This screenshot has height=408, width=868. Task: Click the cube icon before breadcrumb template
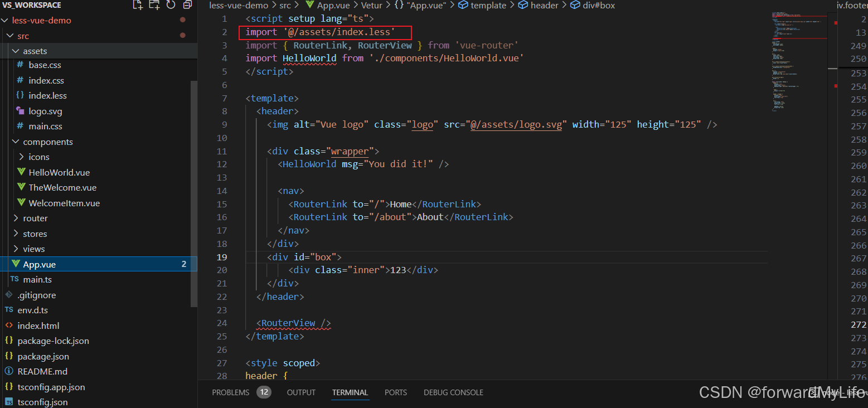tap(463, 5)
